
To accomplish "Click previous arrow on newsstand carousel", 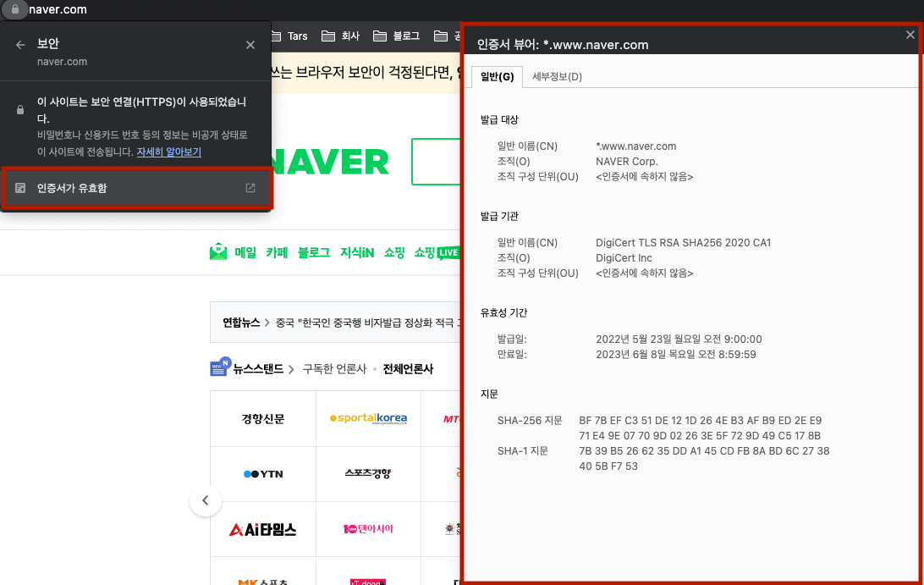I will pos(206,500).
